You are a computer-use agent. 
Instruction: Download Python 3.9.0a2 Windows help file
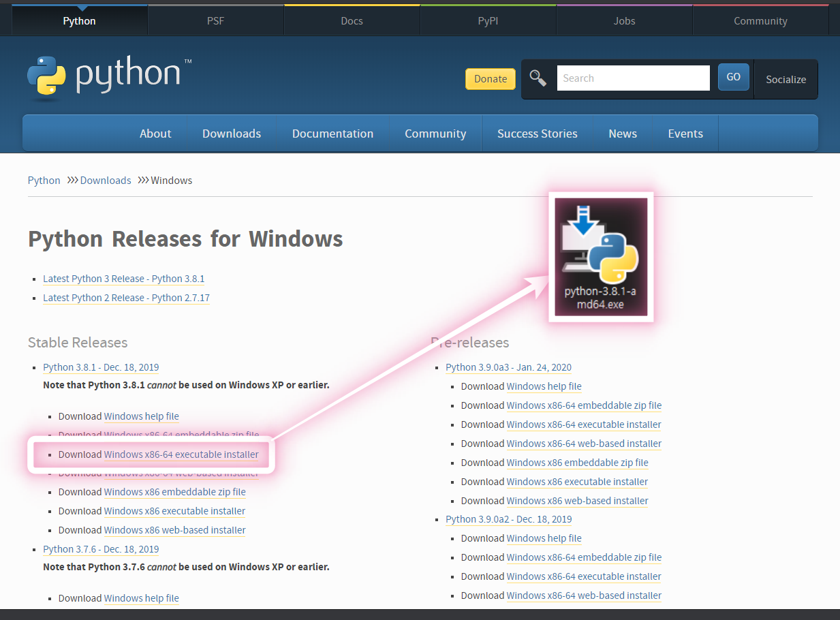(x=544, y=538)
